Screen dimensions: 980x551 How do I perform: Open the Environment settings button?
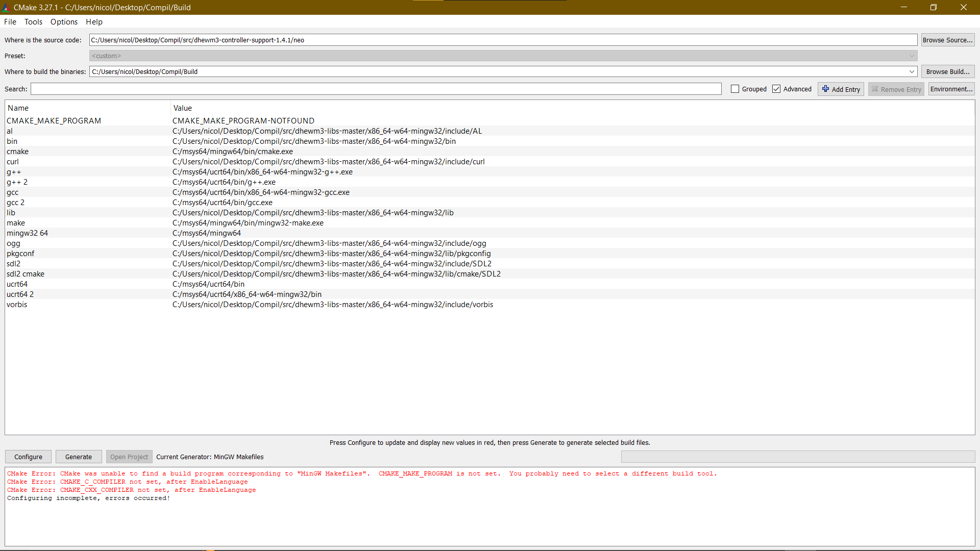coord(951,89)
